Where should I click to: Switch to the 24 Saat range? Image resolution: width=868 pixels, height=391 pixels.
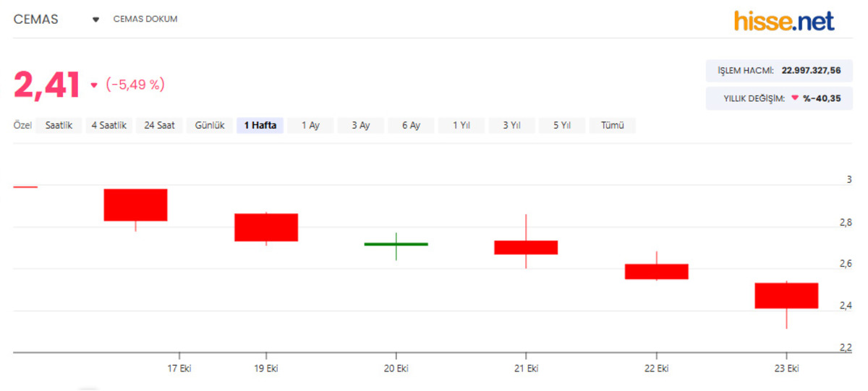159,125
